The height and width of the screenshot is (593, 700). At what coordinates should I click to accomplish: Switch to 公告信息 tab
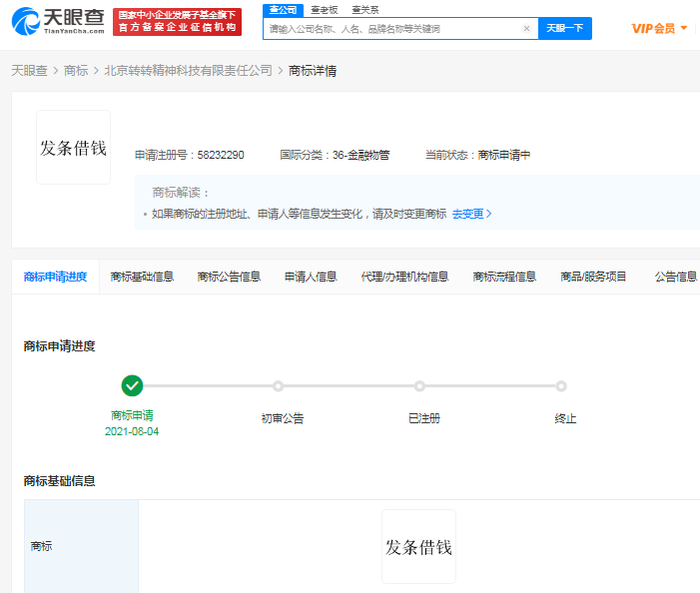tap(676, 277)
